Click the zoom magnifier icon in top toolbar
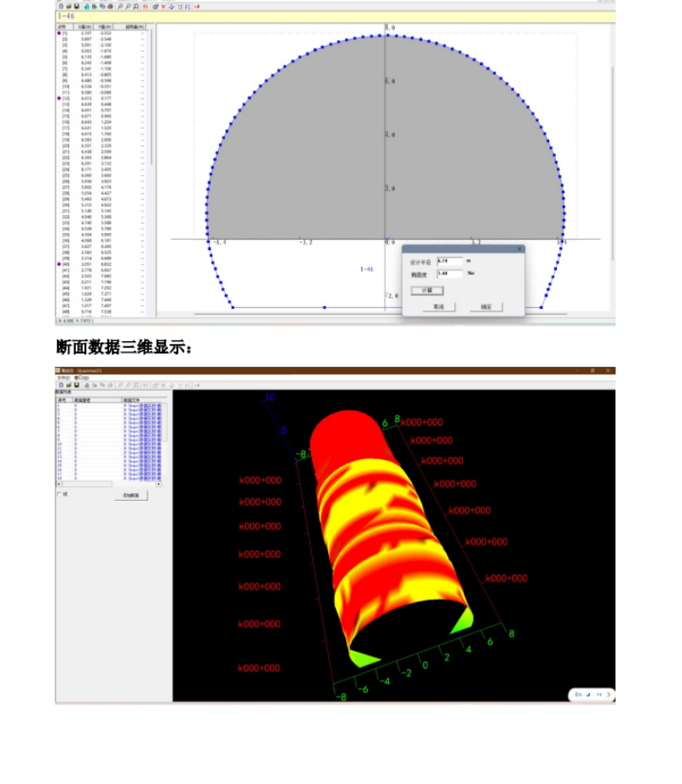Image resolution: width=682 pixels, height=784 pixels. [121, 6]
